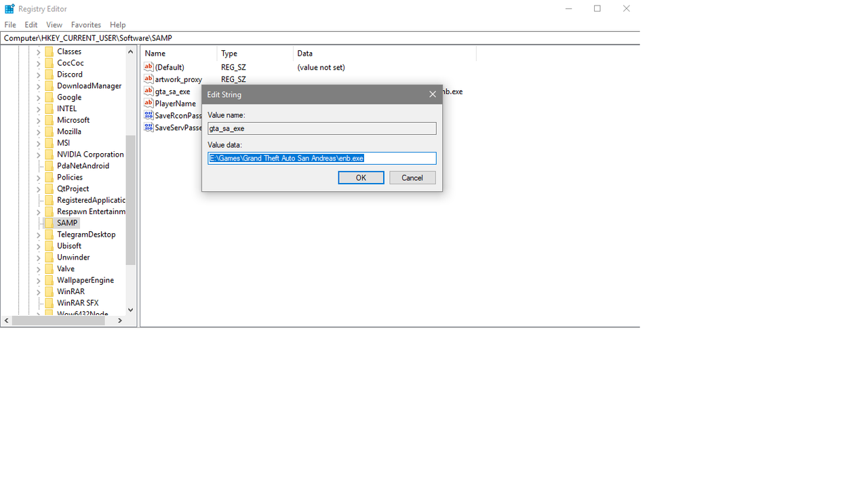Select the Unwinder key label

tap(73, 258)
